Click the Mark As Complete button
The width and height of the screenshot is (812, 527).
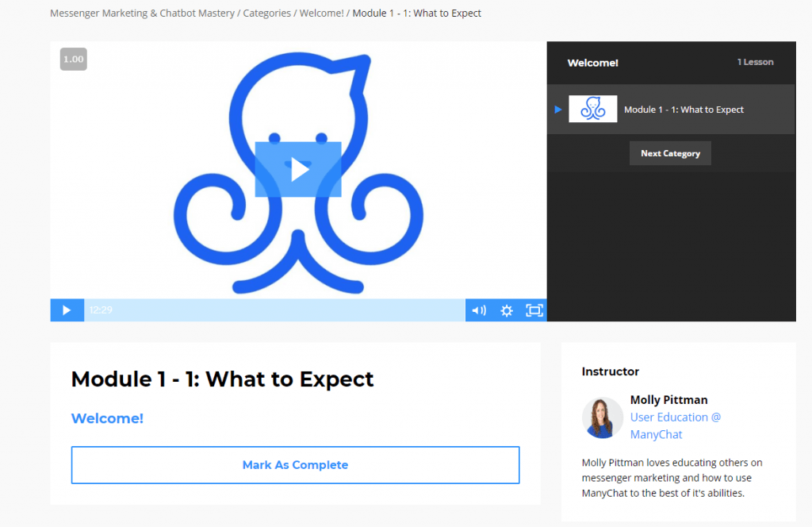click(295, 465)
